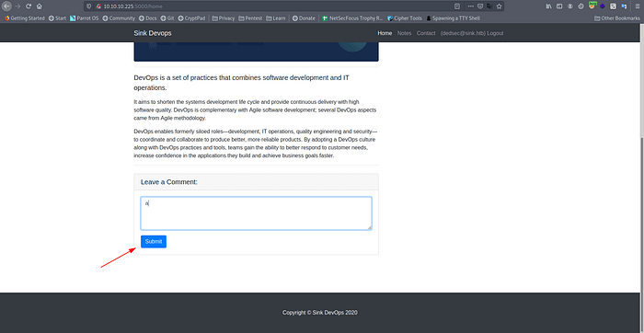Viewport: 644px width, 333px height.
Task: Open the Parrot OS bookmark
Action: point(85,18)
